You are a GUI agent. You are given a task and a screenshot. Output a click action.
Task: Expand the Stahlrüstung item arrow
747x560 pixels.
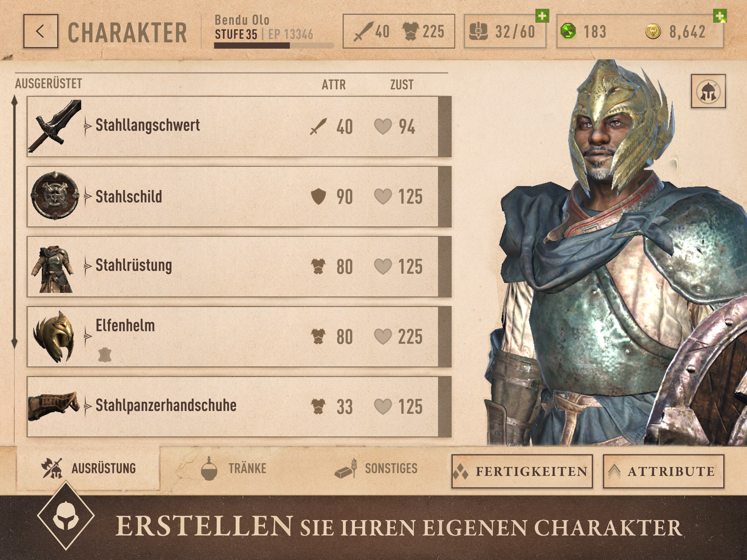[87, 266]
